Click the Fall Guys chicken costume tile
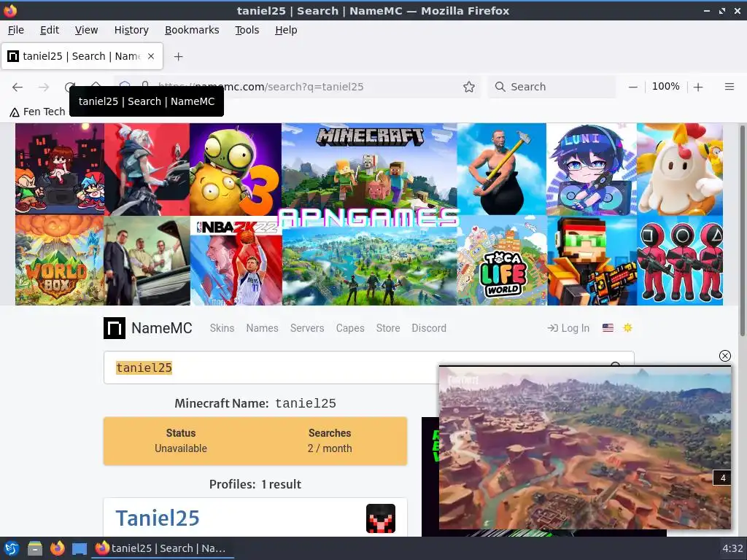This screenshot has width=747, height=560. [680, 169]
